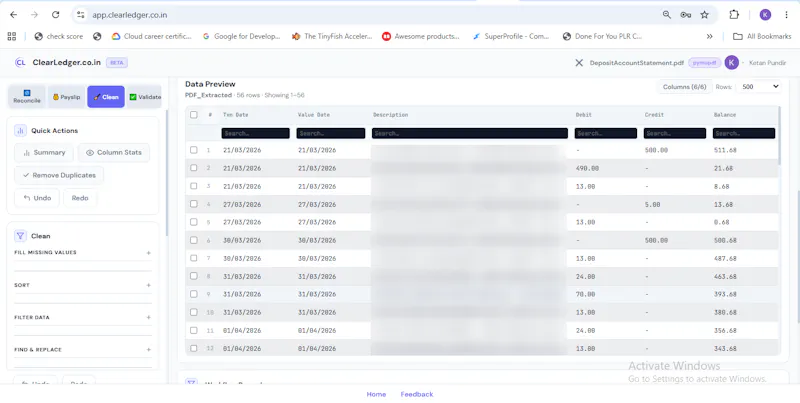The image size is (800, 403).
Task: Click the table's vertical scrollbar
Action: pos(779,135)
